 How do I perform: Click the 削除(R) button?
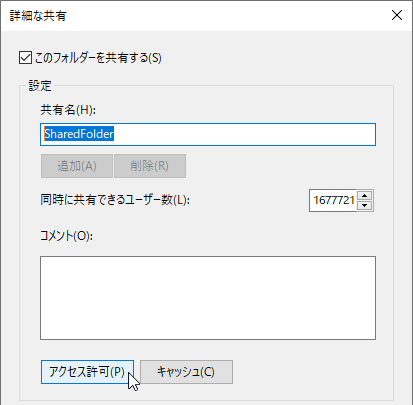click(x=150, y=166)
